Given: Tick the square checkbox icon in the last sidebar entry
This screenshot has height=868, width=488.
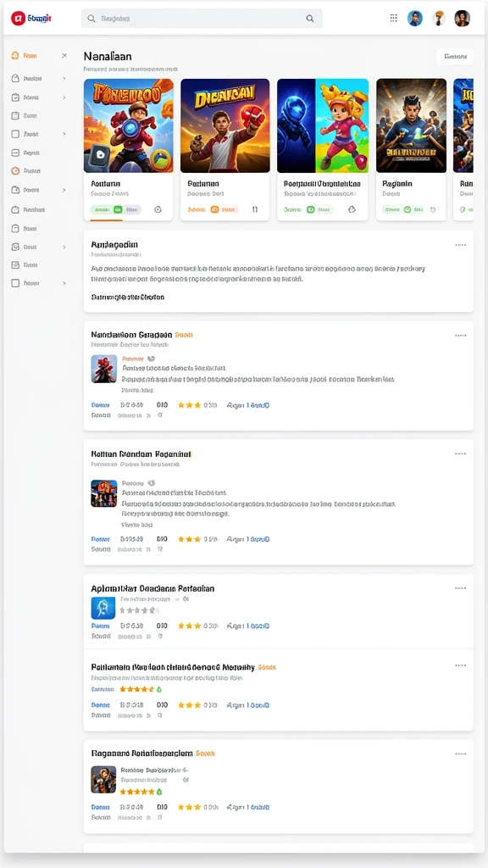Looking at the screenshot, I should (x=15, y=283).
